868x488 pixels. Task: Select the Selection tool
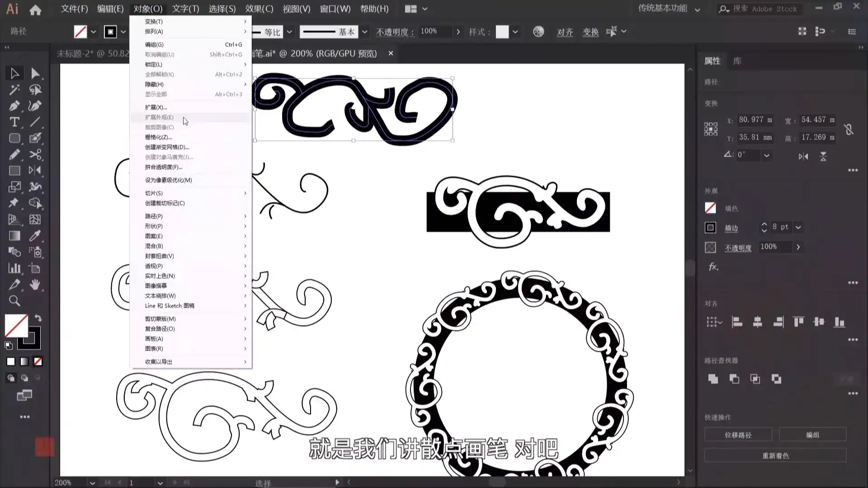14,73
